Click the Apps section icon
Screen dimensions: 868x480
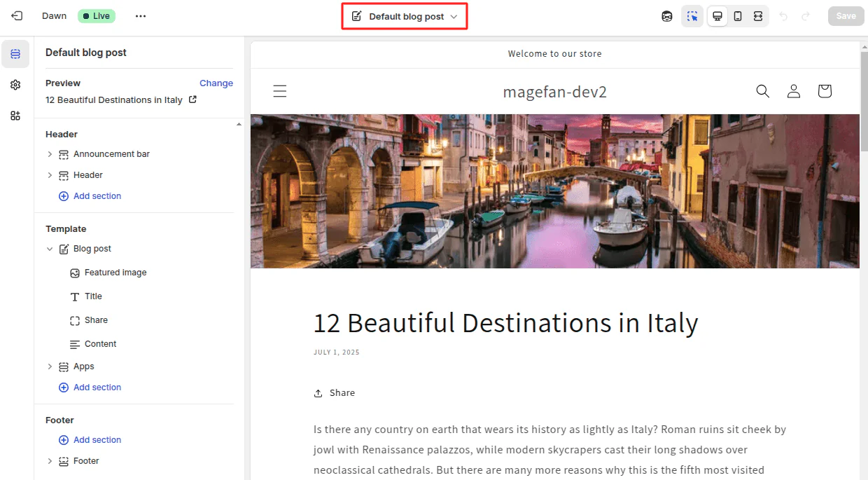coord(64,366)
